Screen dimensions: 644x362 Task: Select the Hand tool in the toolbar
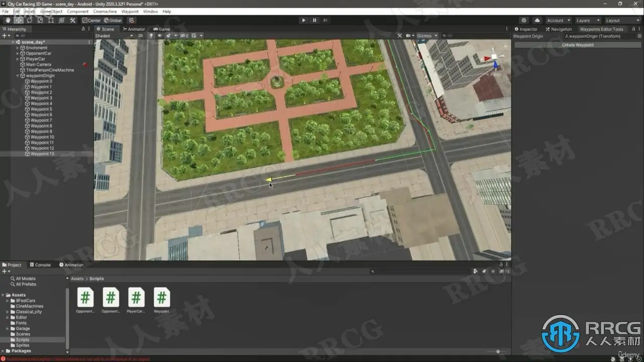[8, 20]
